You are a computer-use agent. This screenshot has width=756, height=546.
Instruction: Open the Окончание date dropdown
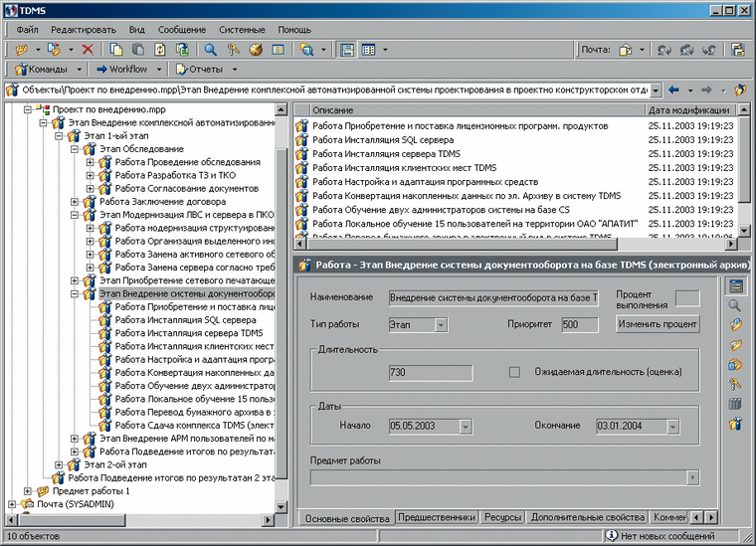673,427
